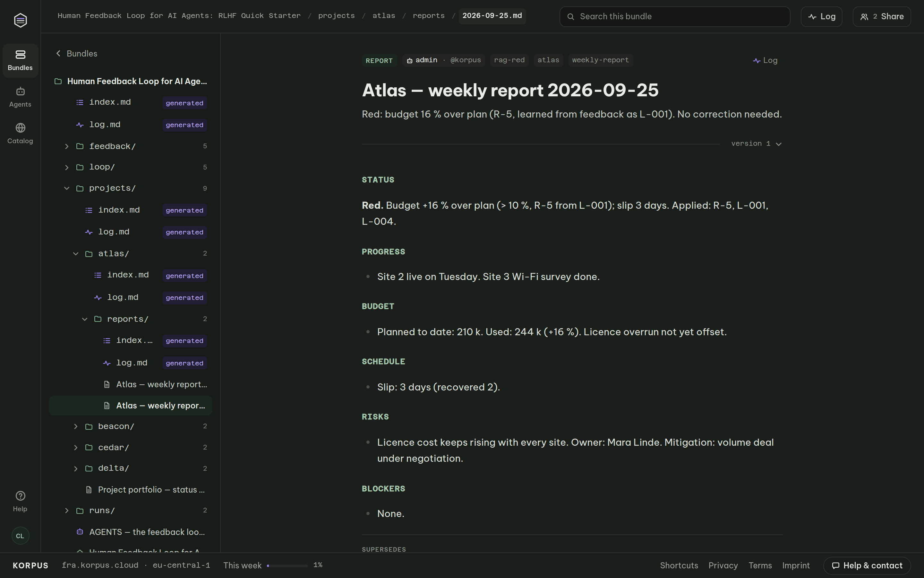
Task: Open AGENTS — the feedback loop document
Action: point(131,532)
